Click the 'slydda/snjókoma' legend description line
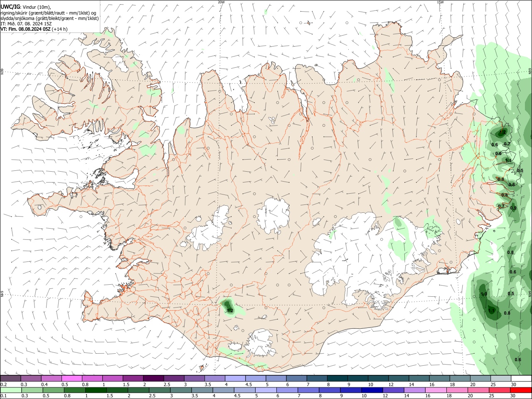The height and width of the screenshot is (399, 532). point(49,18)
